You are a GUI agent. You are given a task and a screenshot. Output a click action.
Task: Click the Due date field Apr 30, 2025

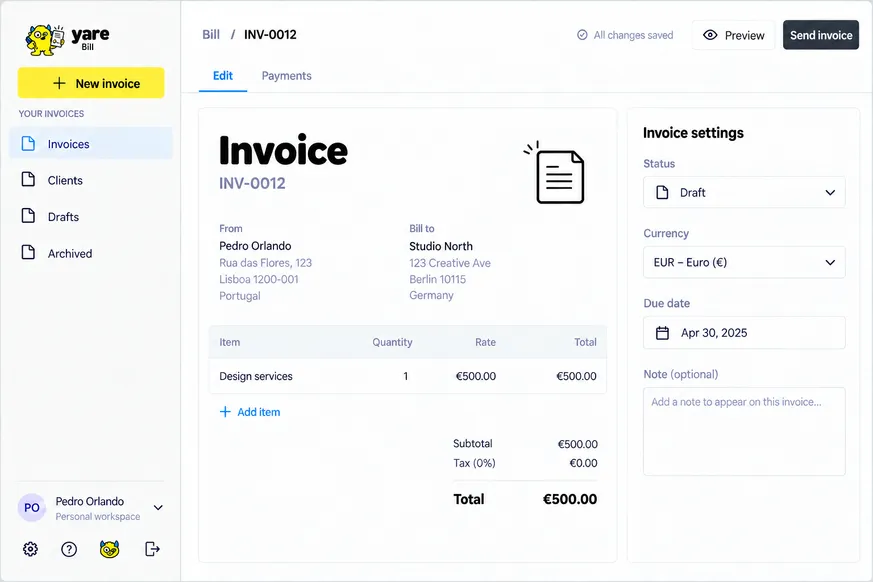[744, 332]
